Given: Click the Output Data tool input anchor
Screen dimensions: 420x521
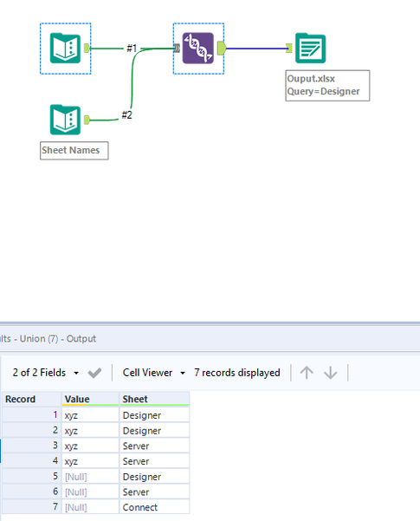Looking at the screenshot, I should pos(289,49).
